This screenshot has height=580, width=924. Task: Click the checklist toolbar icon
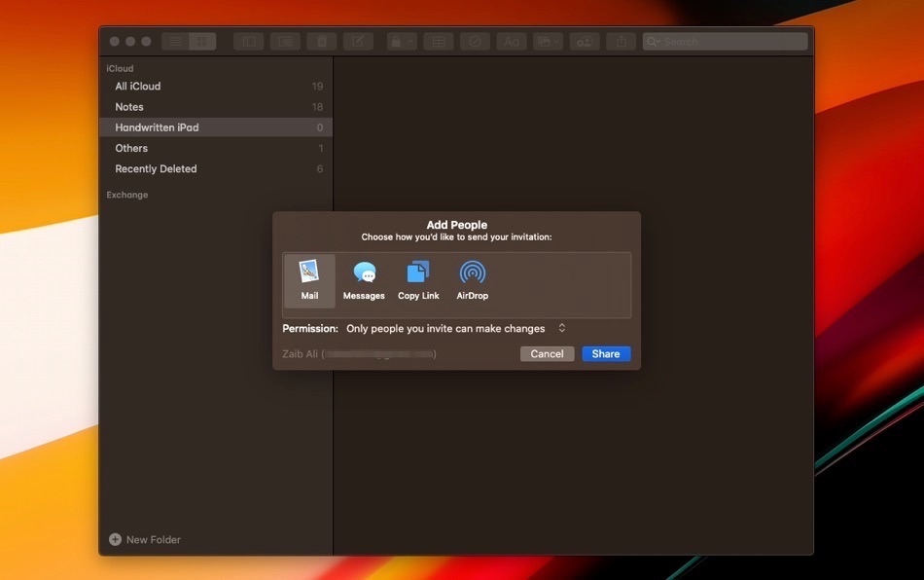(x=475, y=41)
